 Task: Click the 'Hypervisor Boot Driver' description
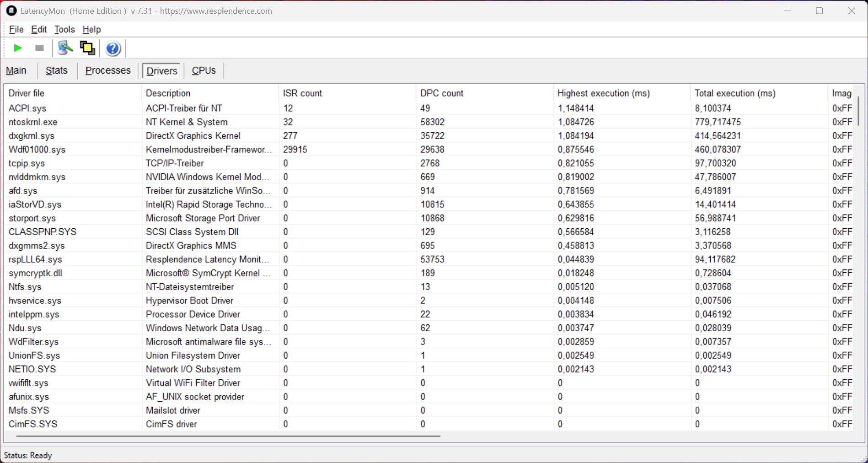(x=189, y=301)
